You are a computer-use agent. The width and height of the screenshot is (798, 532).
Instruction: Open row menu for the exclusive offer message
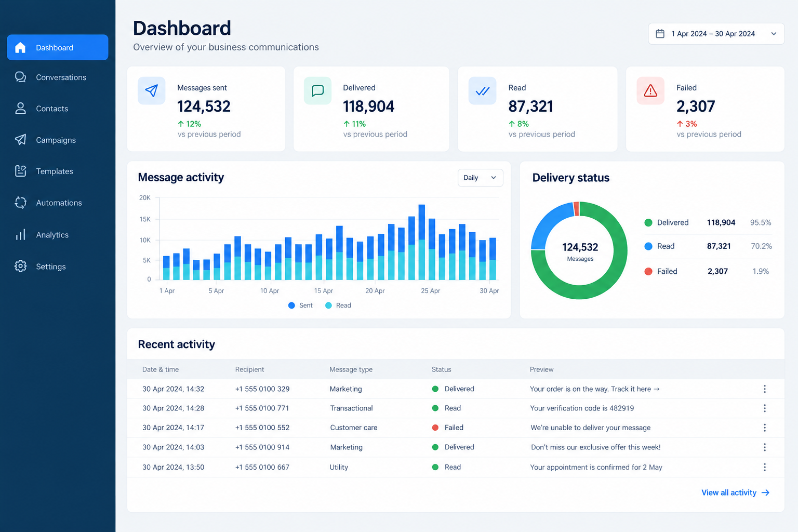point(765,447)
